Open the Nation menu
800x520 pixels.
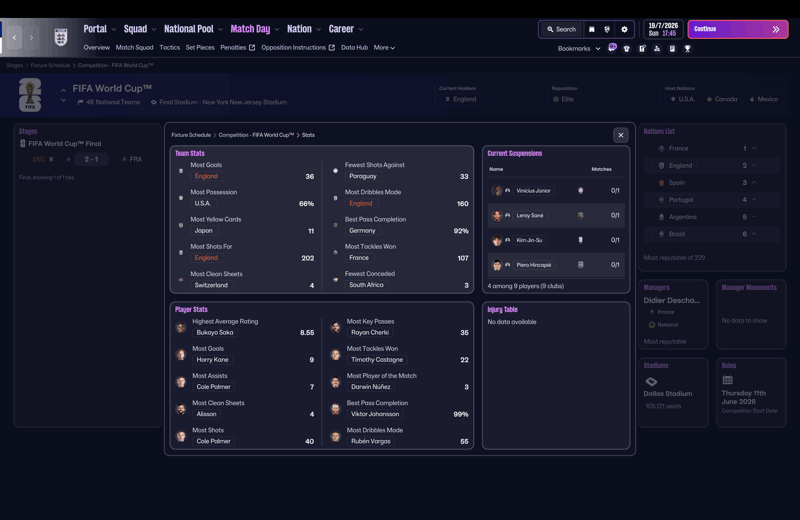[299, 29]
